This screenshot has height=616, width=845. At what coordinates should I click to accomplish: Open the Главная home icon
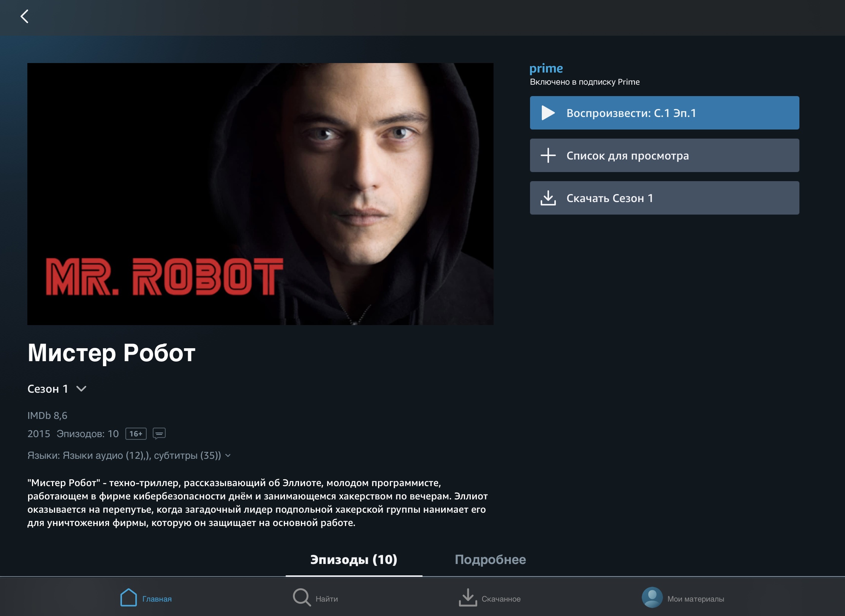(x=128, y=598)
